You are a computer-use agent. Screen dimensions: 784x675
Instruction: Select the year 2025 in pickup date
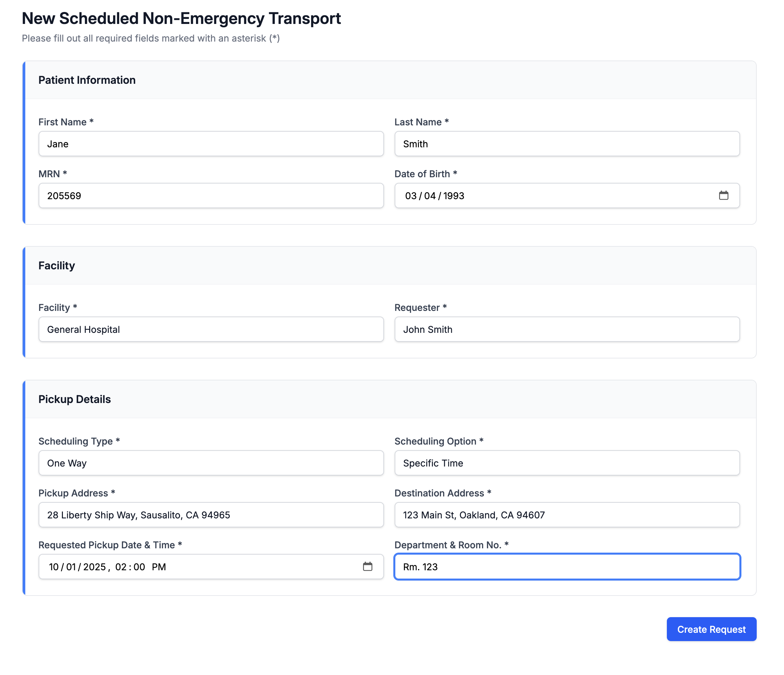94,567
